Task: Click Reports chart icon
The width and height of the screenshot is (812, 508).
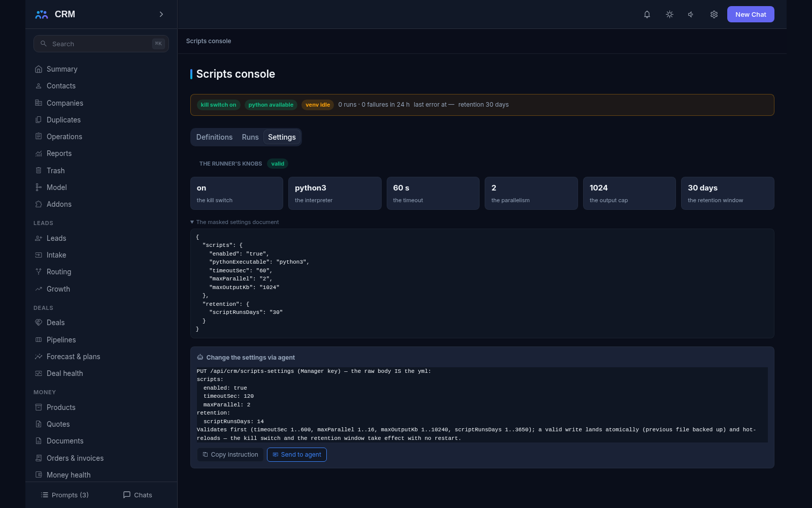Action: click(39, 153)
